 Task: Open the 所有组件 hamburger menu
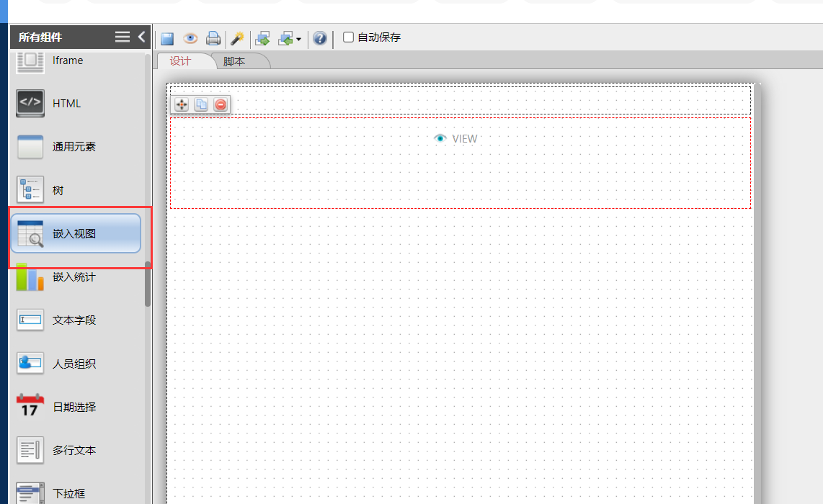123,37
